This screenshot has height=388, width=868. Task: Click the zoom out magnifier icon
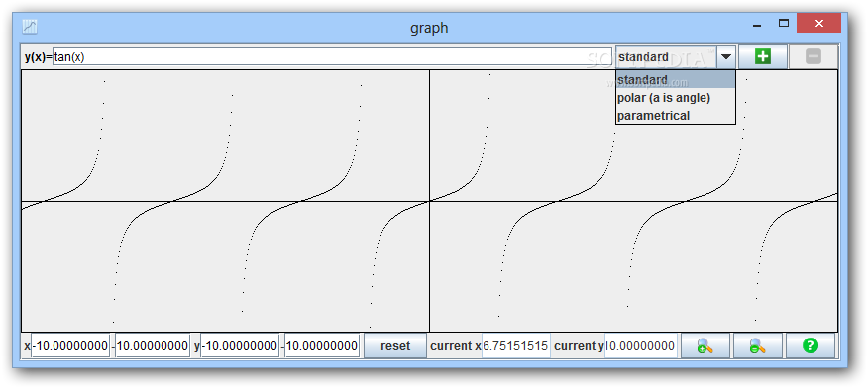(x=757, y=346)
